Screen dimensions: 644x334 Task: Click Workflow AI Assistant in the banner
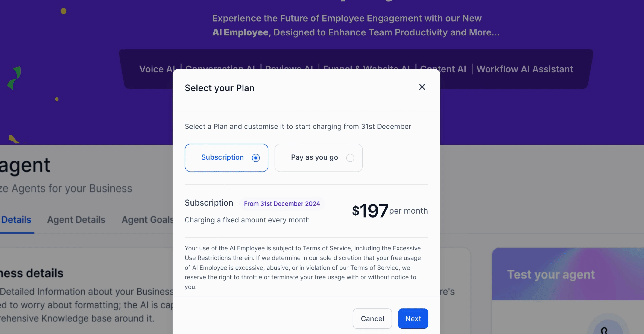tap(524, 69)
